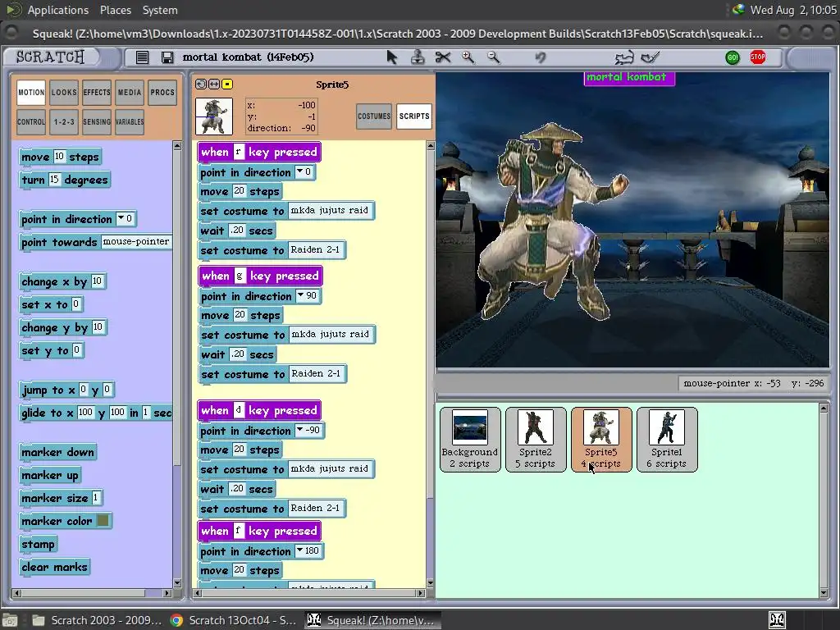
Task: Open the System menu
Action: pos(160,10)
